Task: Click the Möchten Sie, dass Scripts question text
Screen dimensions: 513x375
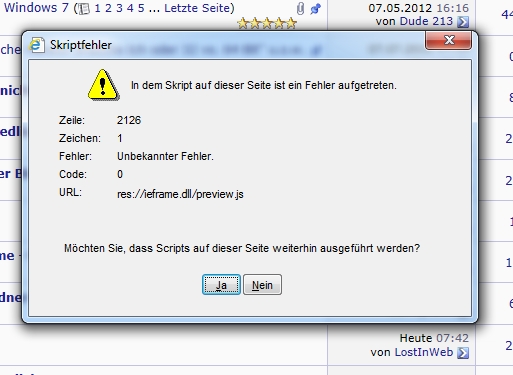Action: point(242,248)
